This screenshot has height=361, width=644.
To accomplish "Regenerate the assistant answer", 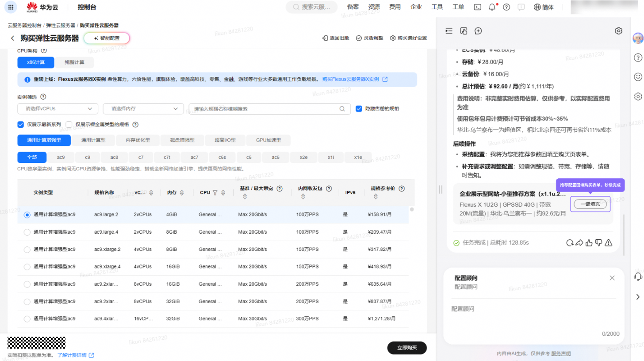I will pos(570,242).
